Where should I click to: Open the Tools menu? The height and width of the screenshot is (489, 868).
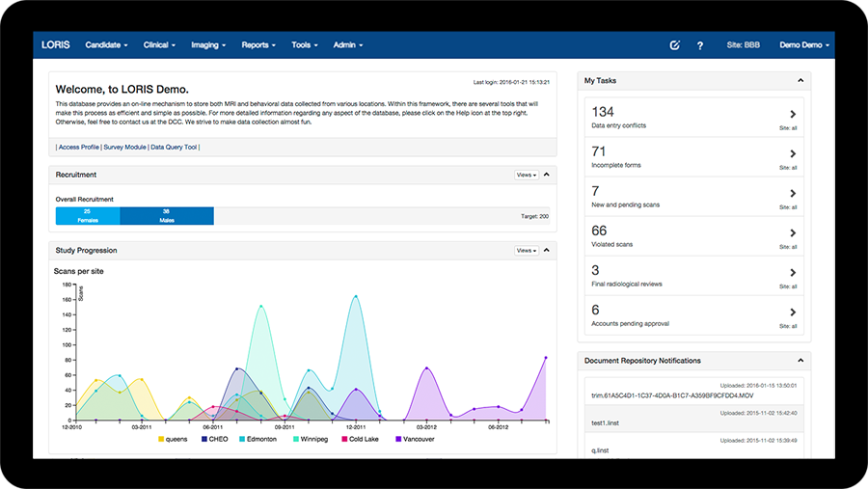(x=305, y=45)
